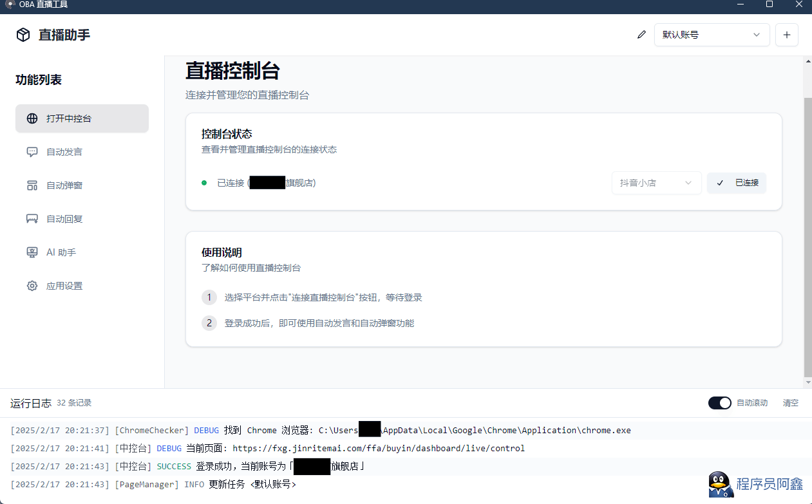Toggle the 自动滚动 switch

(x=720, y=403)
